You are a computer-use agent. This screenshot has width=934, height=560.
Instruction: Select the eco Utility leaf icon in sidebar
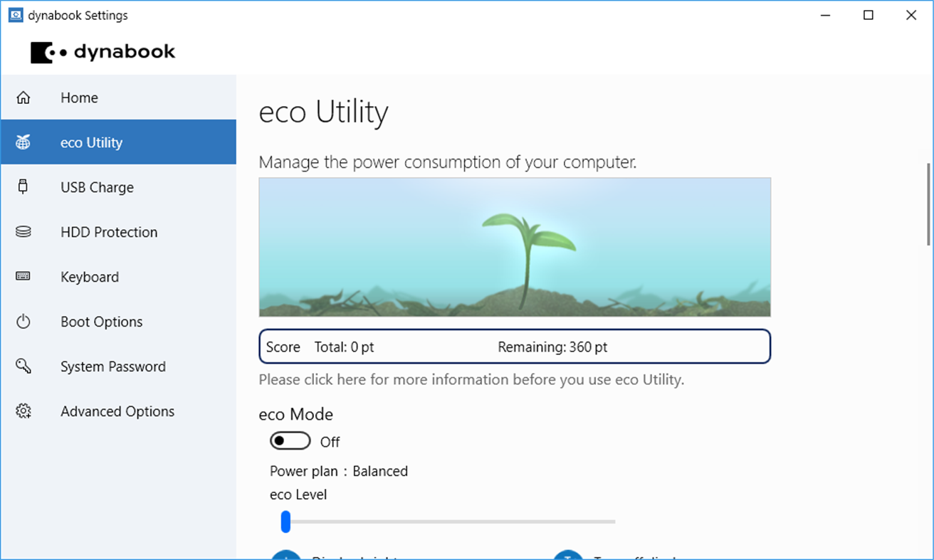coord(23,142)
